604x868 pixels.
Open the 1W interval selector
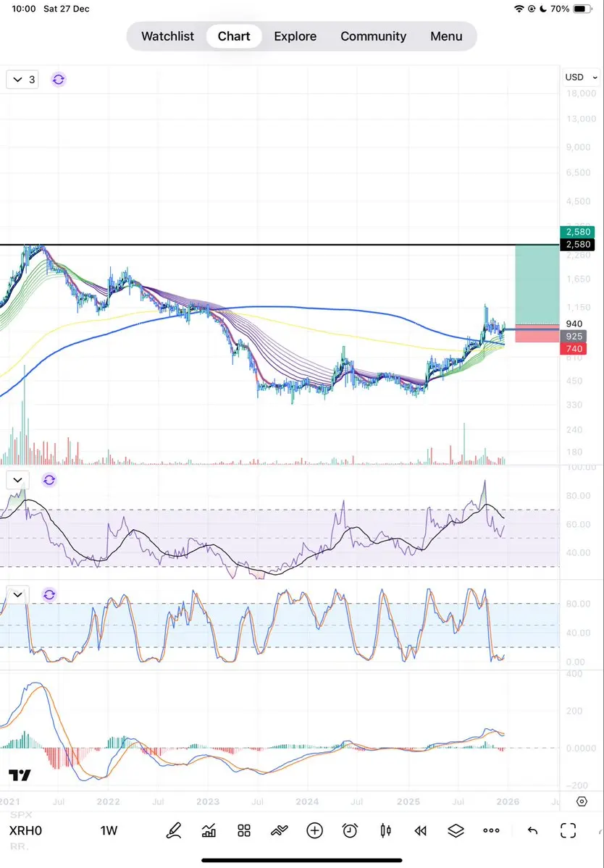[109, 830]
